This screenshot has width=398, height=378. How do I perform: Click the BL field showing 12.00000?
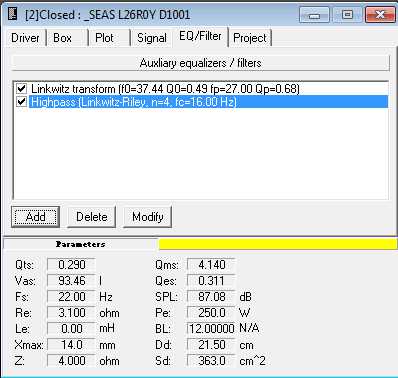(x=211, y=329)
